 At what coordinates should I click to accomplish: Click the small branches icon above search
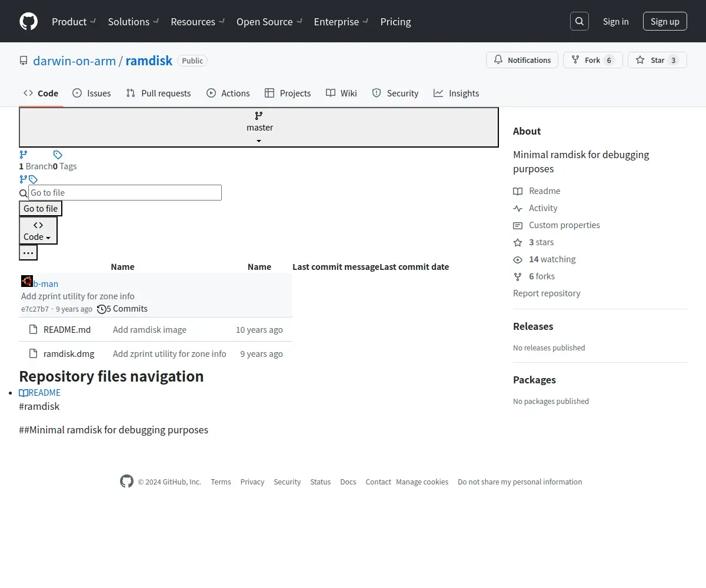click(x=24, y=179)
